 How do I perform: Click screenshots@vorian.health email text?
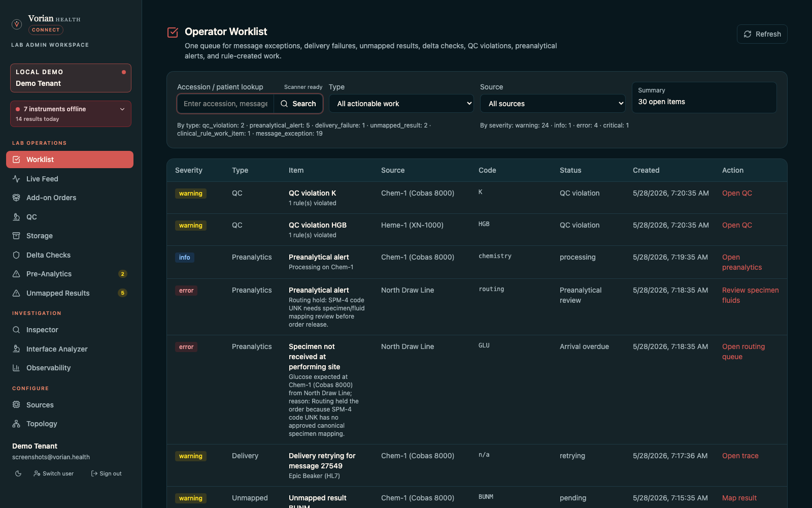pos(51,457)
